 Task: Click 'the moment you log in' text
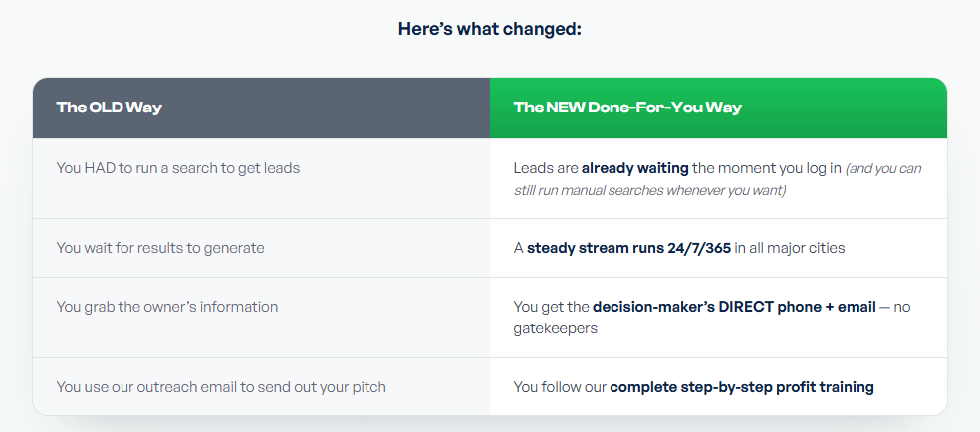pyautogui.click(x=767, y=168)
